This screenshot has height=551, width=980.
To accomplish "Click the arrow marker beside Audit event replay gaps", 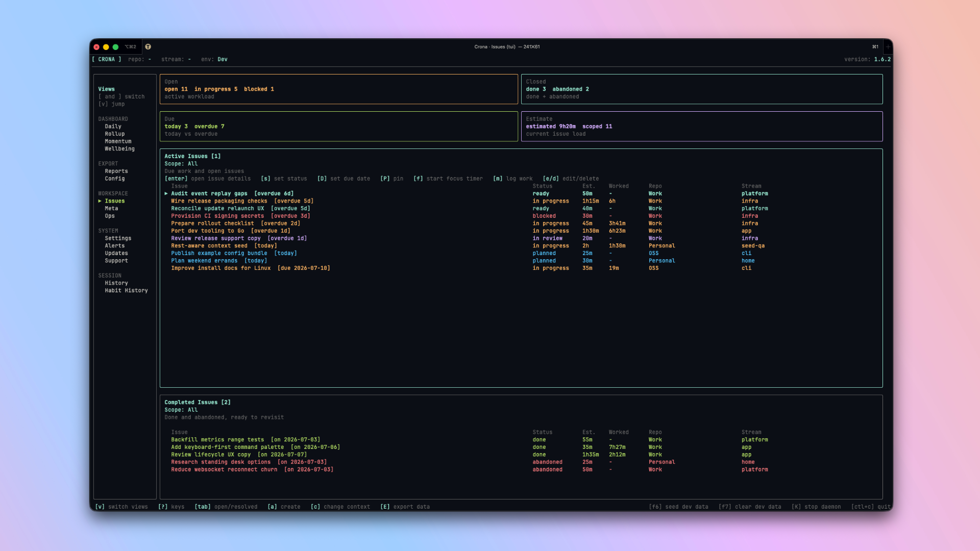I will [166, 194].
